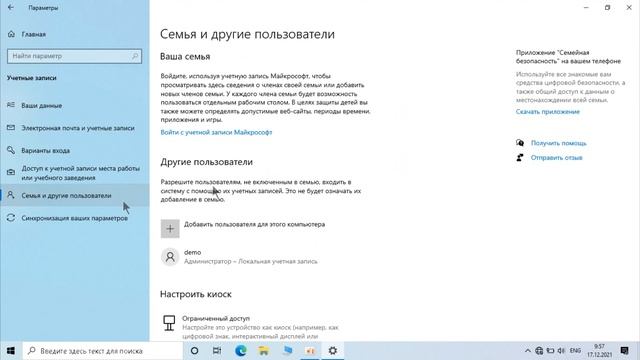Open clock and date 17.12.2021
Screen dimensions: 640x360
click(x=600, y=351)
